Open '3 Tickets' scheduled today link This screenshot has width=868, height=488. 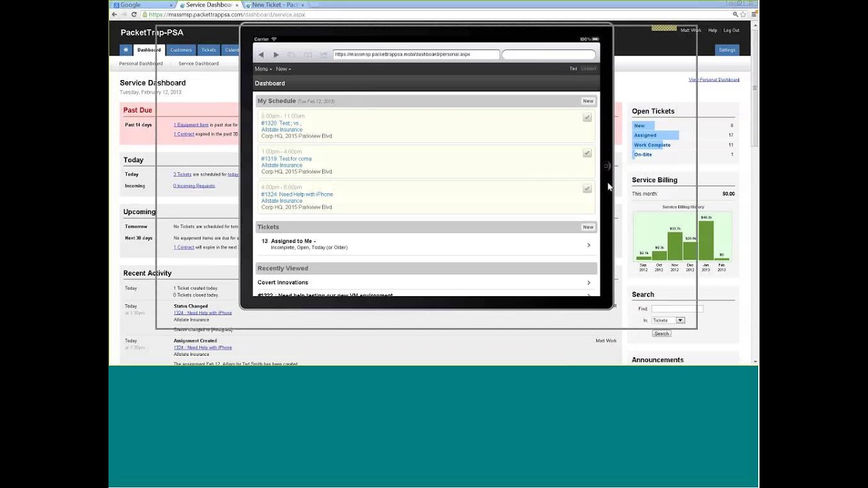(182, 174)
